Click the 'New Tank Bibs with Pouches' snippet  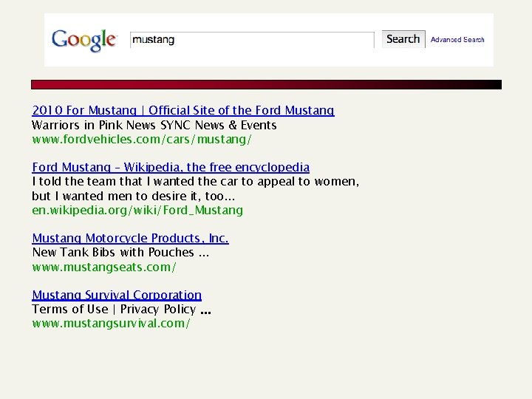click(x=120, y=253)
